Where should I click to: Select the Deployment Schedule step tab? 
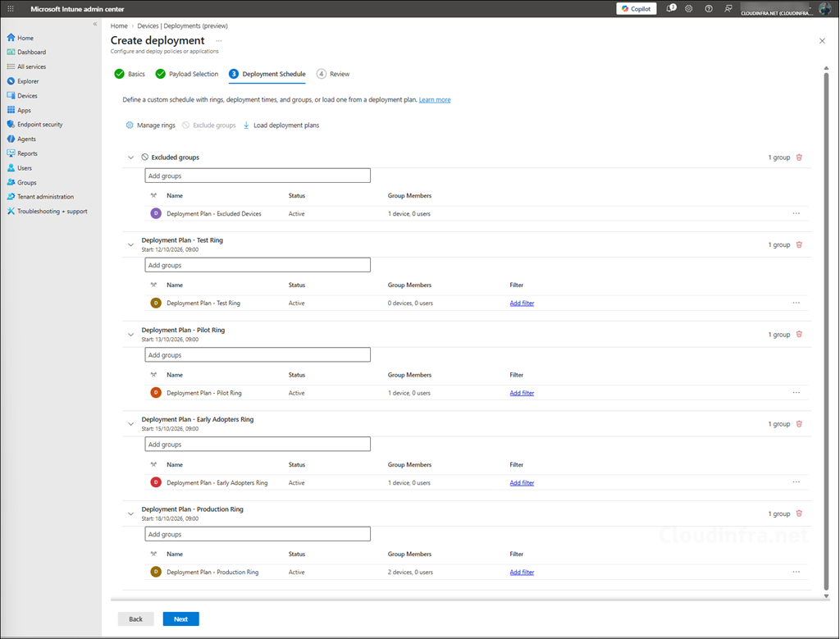click(x=267, y=74)
